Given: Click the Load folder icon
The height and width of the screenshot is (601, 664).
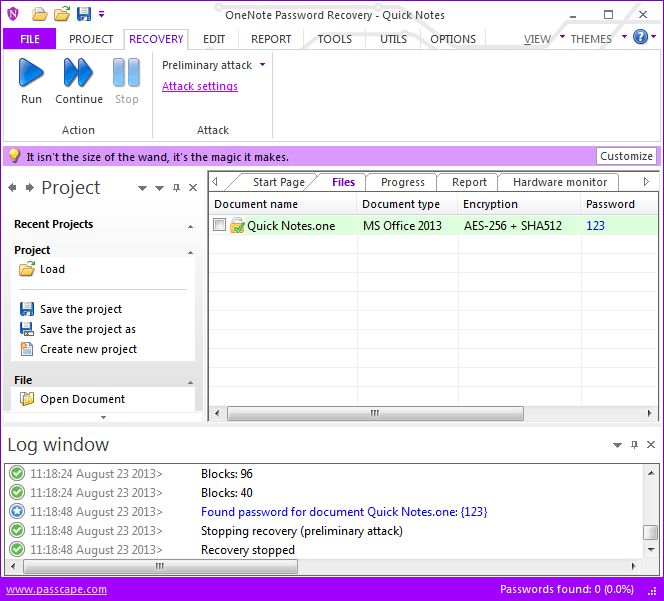Looking at the screenshot, I should pyautogui.click(x=27, y=269).
